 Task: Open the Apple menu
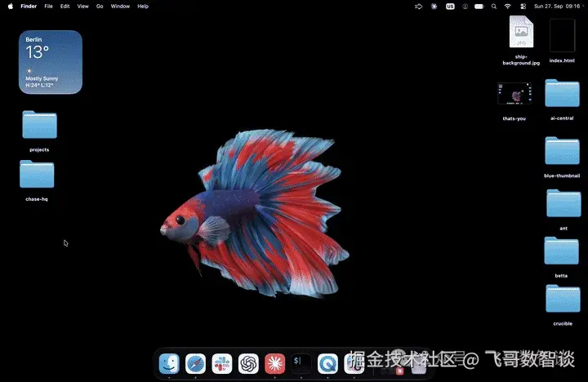[11, 6]
